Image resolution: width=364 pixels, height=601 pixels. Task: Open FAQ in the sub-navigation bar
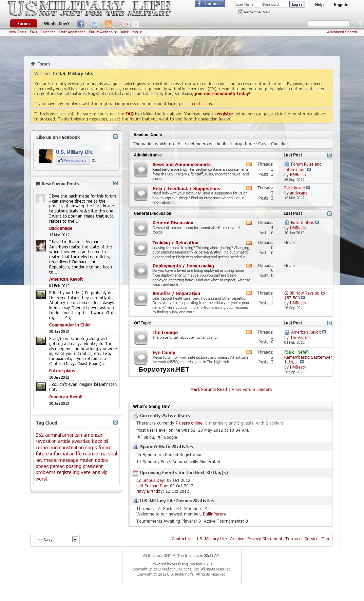(33, 32)
